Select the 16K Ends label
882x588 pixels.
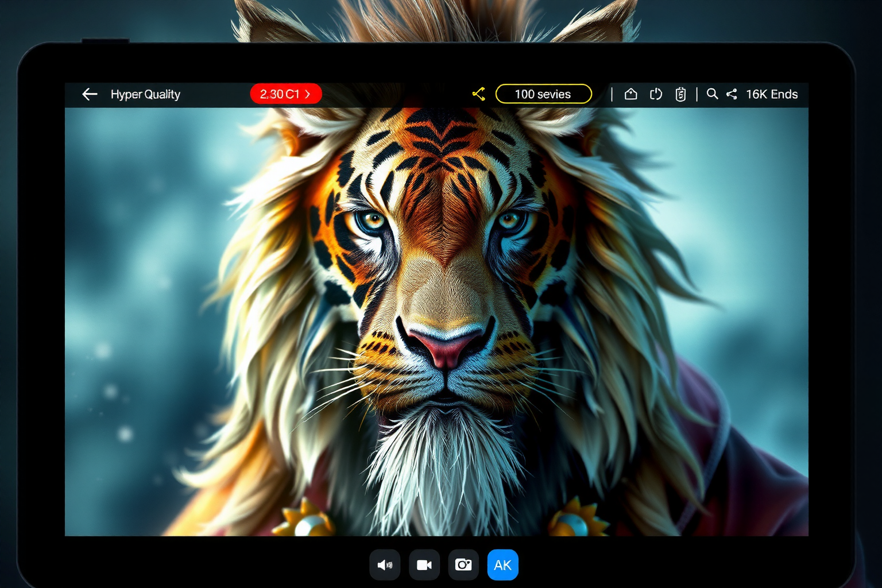[771, 94]
